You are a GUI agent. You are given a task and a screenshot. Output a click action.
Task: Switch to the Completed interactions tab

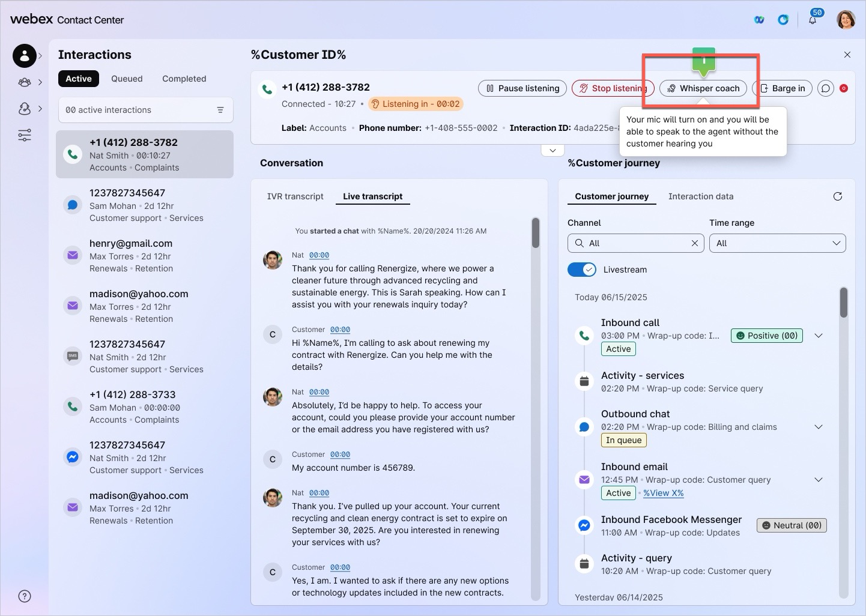point(184,79)
